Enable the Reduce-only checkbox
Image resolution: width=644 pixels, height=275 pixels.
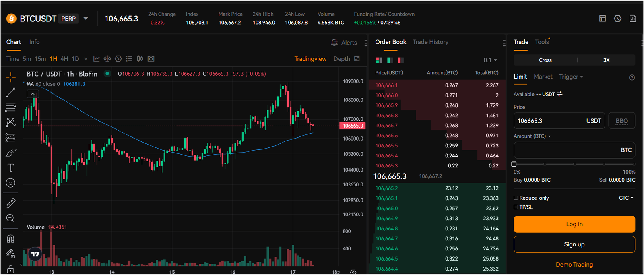(x=516, y=198)
